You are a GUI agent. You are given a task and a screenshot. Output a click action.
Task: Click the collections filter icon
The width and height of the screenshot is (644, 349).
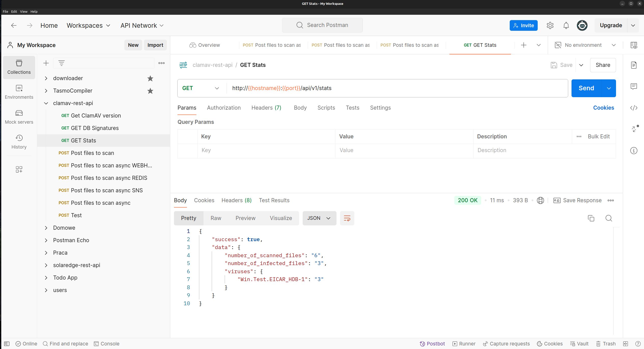coord(62,63)
